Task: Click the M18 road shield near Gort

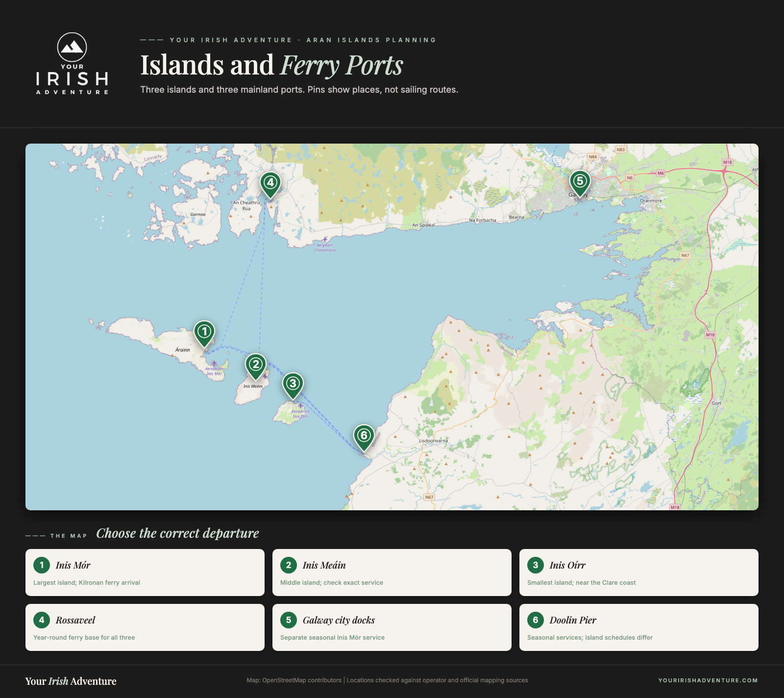Action: pos(710,335)
